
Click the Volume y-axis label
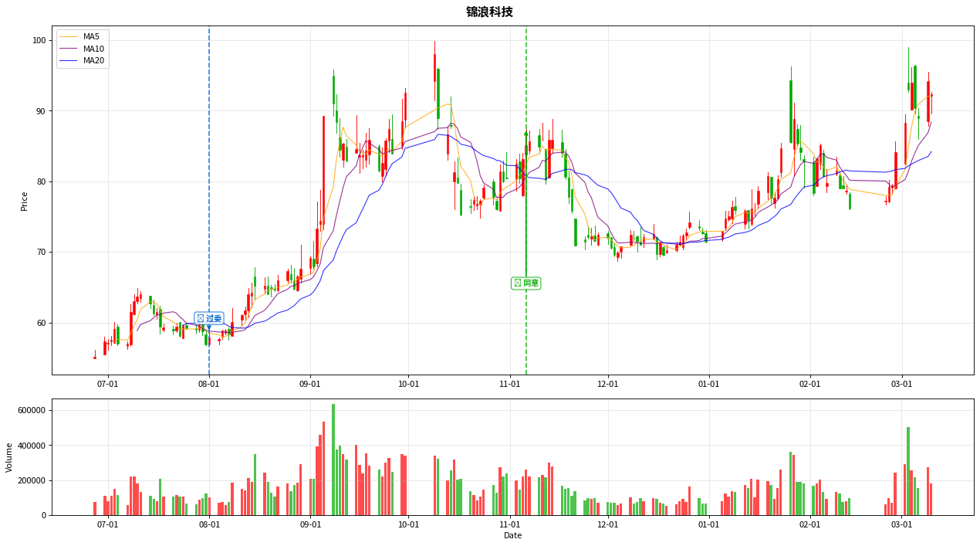9,457
